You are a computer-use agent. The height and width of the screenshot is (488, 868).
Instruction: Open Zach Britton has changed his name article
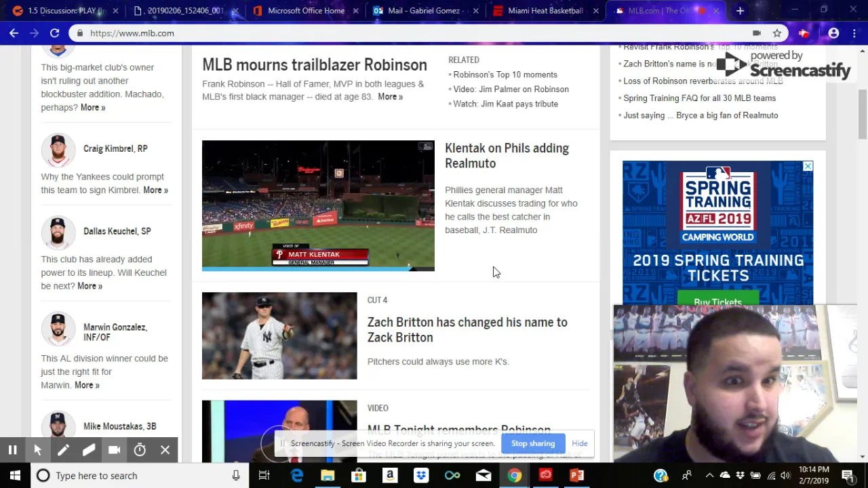(467, 330)
